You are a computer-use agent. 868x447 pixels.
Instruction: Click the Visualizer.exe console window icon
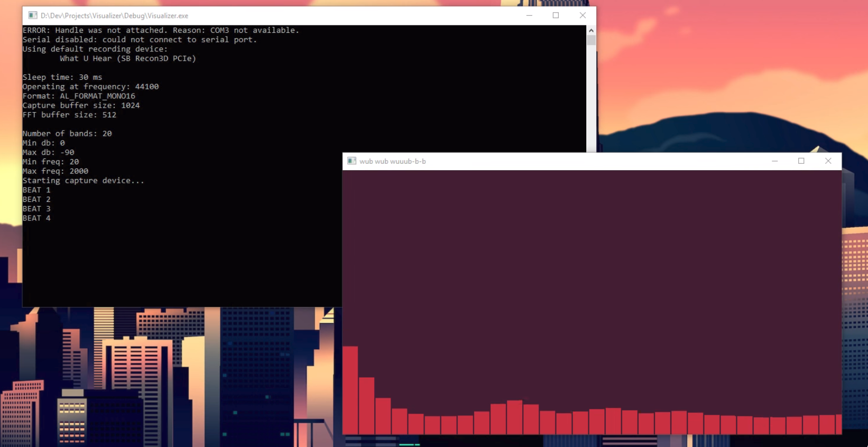tap(33, 15)
